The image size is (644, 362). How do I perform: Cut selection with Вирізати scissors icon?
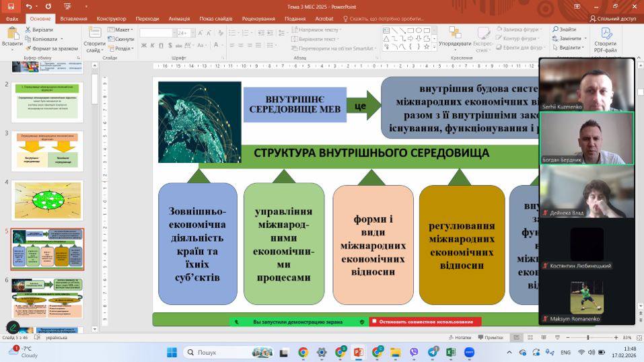39,30
